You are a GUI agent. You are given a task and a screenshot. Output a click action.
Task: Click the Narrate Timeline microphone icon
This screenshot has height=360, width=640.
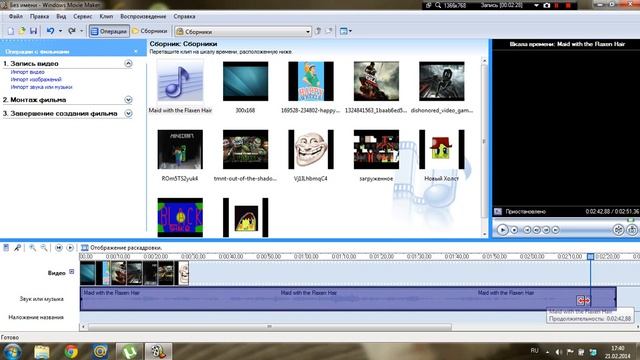click(17, 248)
